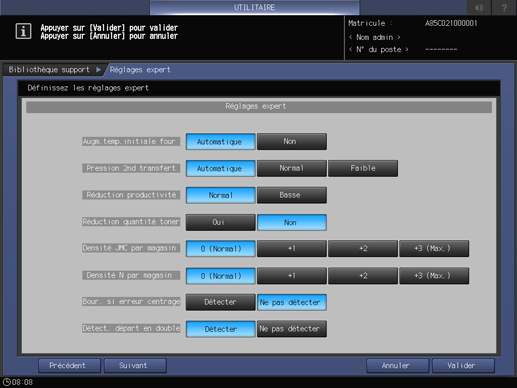Image resolution: width=517 pixels, height=388 pixels.
Task: Click the clock icon in status bar
Action: click(x=6, y=382)
